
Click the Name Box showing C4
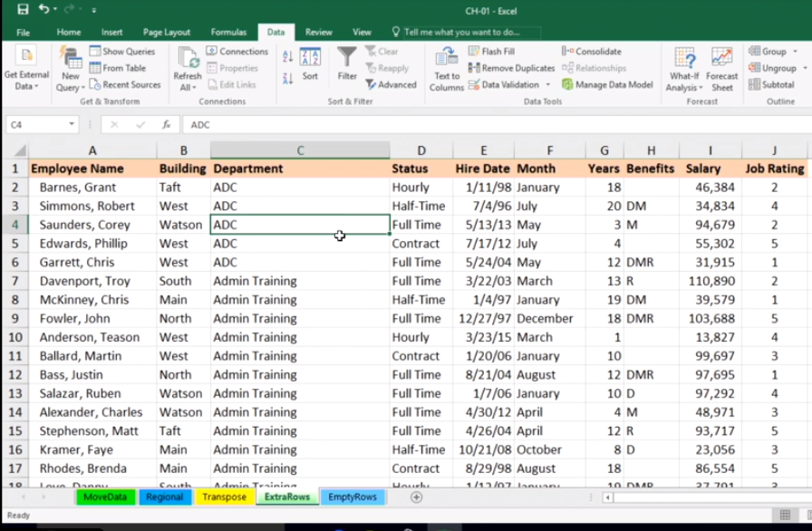pyautogui.click(x=35, y=125)
